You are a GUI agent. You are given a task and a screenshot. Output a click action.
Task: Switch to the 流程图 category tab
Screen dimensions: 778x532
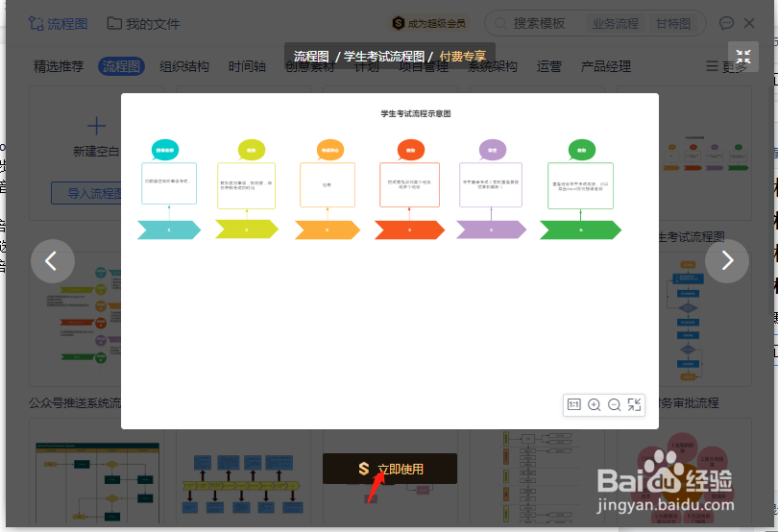[121, 66]
